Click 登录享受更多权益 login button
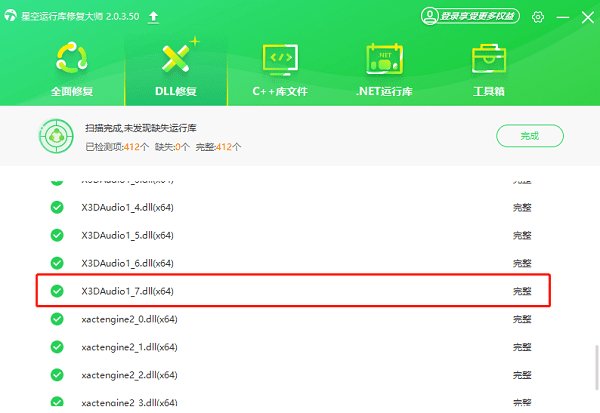Image resolution: width=600 pixels, height=413 pixels. pyautogui.click(x=470, y=16)
